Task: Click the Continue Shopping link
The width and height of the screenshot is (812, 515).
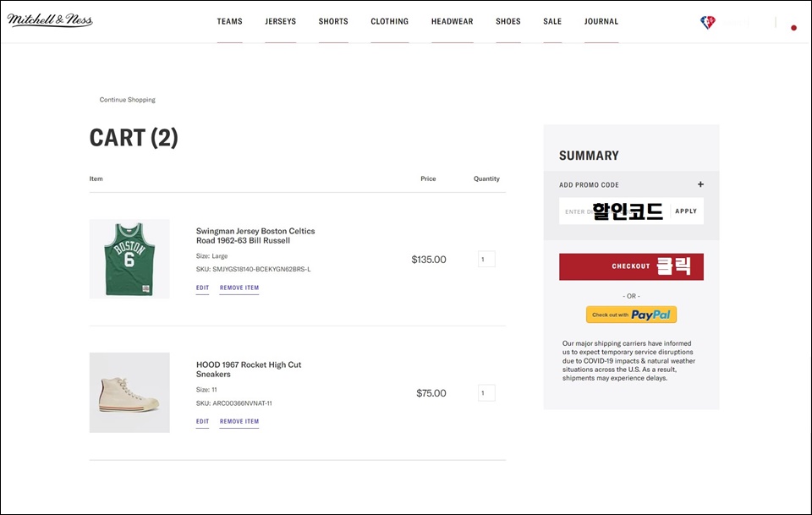Action: point(127,100)
